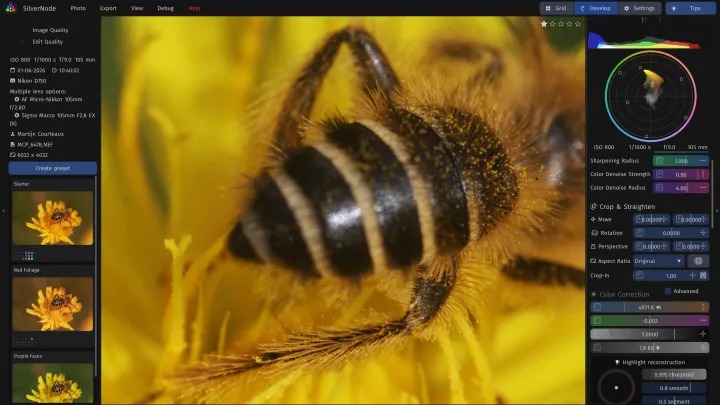This screenshot has width=720, height=405.
Task: Rate the photo two stars
Action: [552, 24]
